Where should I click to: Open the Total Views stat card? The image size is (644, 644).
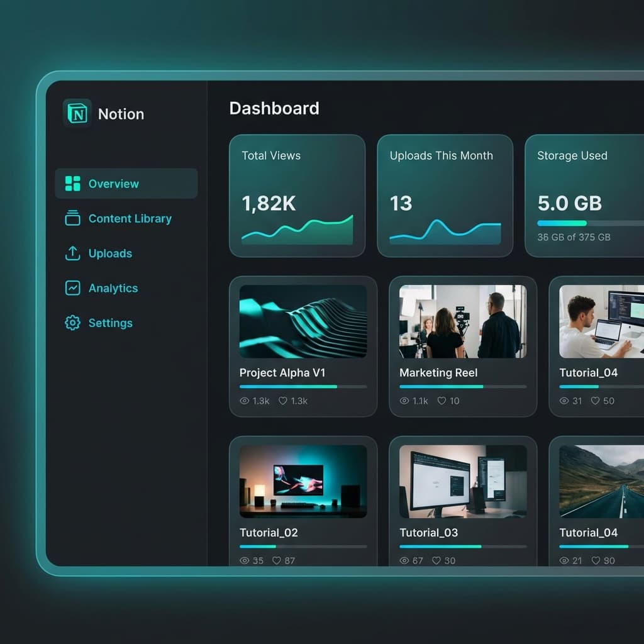[297, 196]
